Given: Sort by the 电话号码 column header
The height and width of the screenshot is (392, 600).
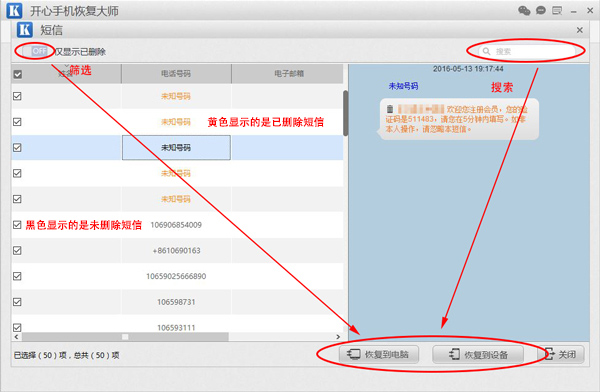Looking at the screenshot, I should pos(176,74).
